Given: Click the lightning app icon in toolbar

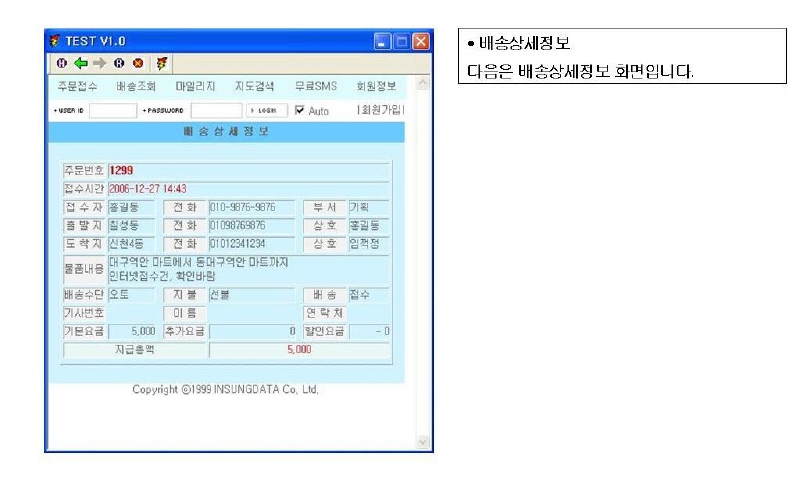Looking at the screenshot, I should tap(161, 63).
